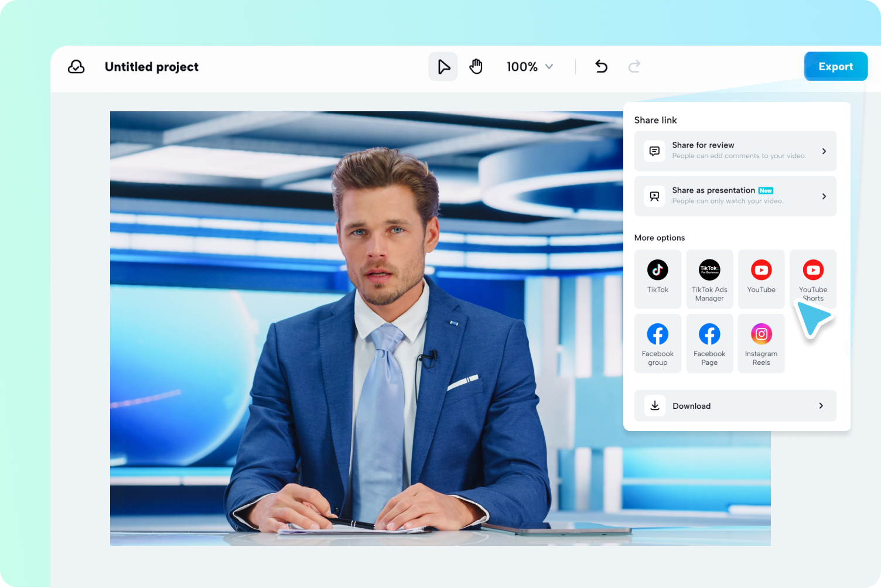Image resolution: width=881 pixels, height=588 pixels.
Task: Select the pointer selection tool
Action: point(443,67)
